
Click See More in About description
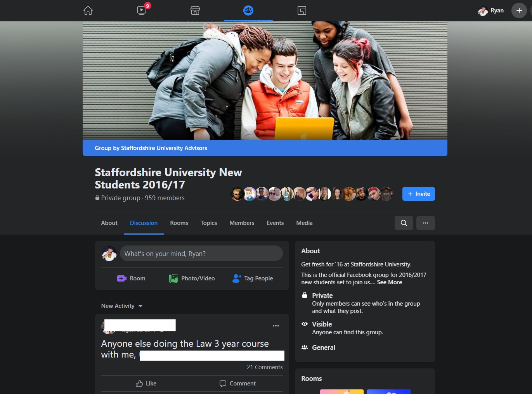click(x=389, y=282)
